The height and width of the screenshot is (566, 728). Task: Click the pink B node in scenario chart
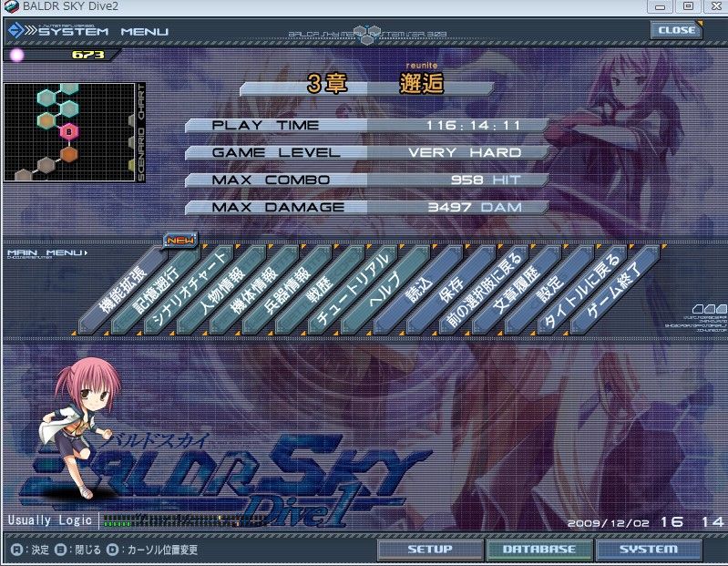click(68, 132)
